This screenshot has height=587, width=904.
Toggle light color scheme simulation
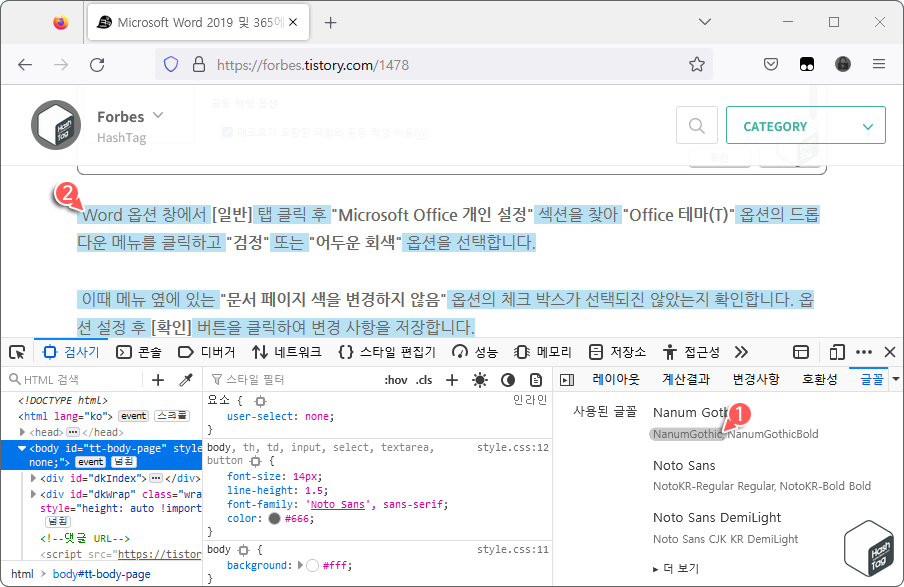(480, 379)
